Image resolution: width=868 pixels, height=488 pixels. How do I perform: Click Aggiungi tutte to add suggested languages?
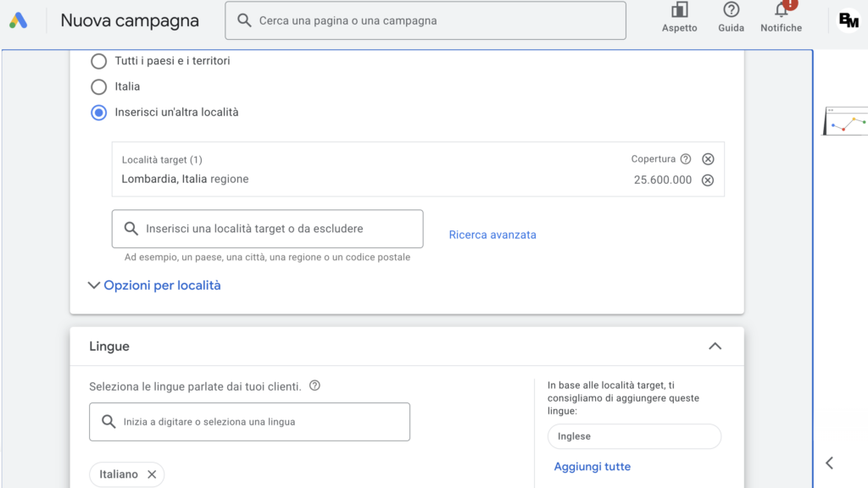click(x=592, y=467)
